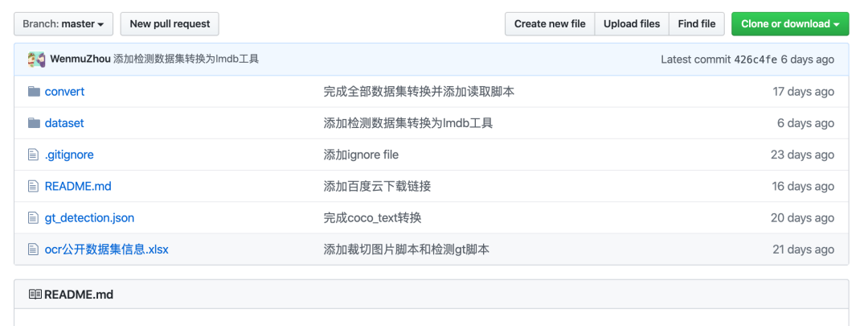Click the Find file button

[x=696, y=24]
